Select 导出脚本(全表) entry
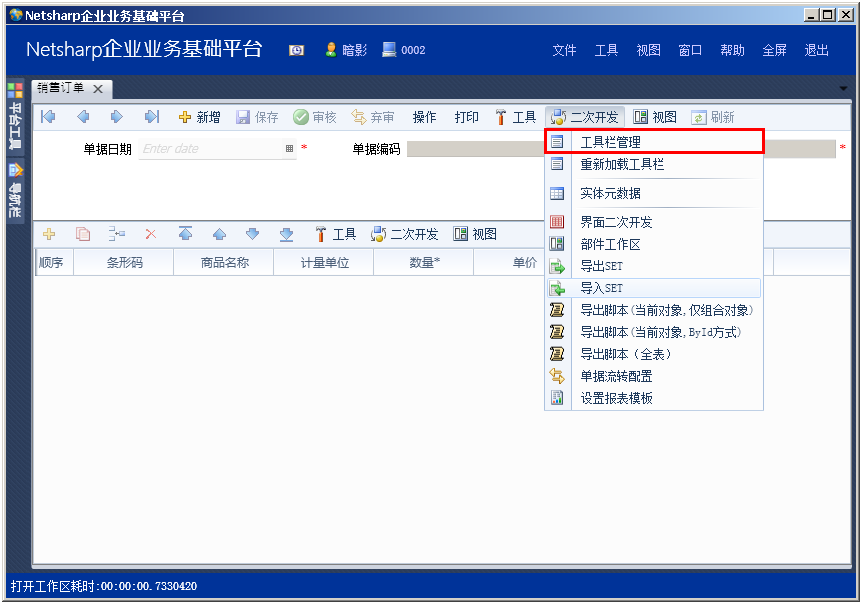Viewport: 862px width, 604px height. pos(654,354)
